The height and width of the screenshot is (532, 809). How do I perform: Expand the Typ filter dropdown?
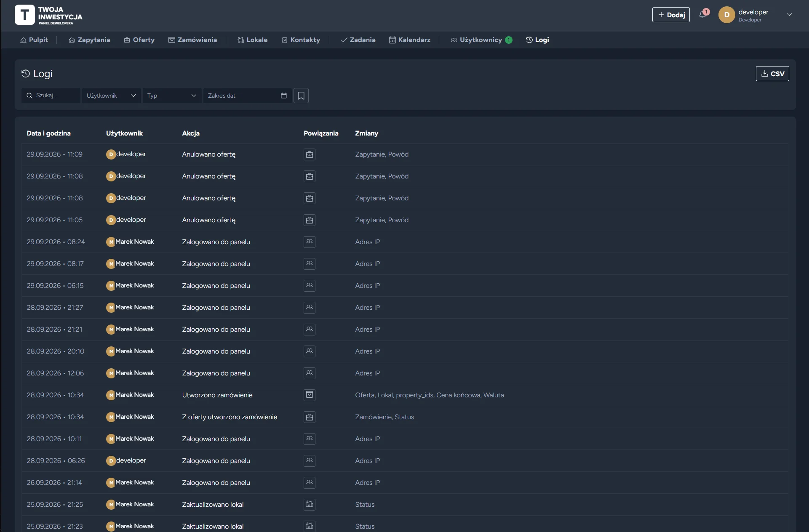(172, 96)
